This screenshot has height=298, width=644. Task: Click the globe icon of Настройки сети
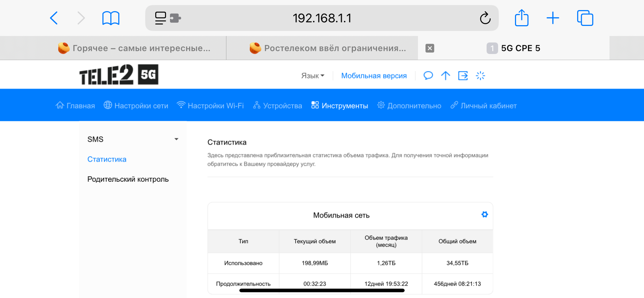tap(108, 105)
